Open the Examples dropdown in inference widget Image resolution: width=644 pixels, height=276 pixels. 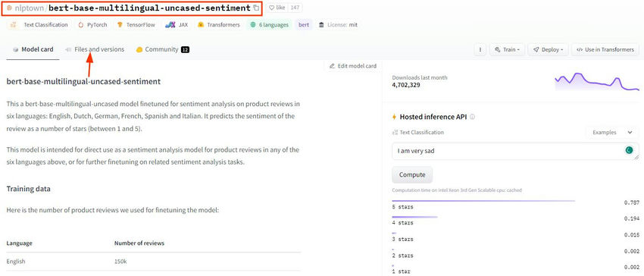(x=612, y=133)
